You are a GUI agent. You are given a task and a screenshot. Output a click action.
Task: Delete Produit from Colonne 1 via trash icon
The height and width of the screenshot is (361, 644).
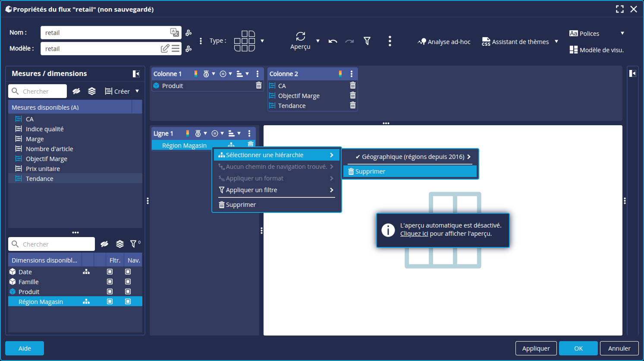(259, 85)
